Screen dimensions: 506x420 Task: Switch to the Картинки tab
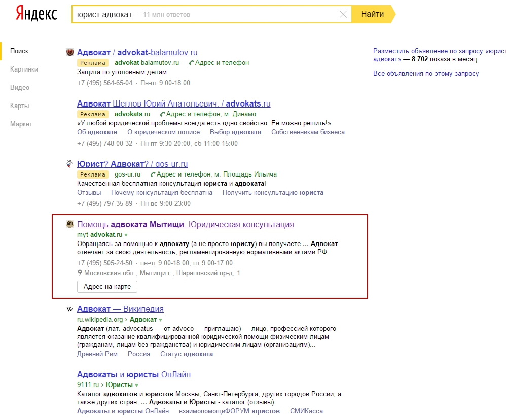coord(24,69)
